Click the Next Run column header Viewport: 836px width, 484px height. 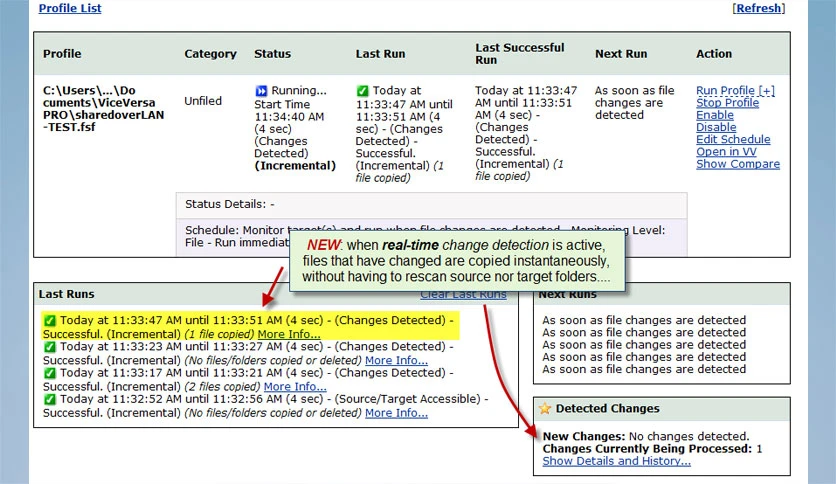click(x=621, y=54)
